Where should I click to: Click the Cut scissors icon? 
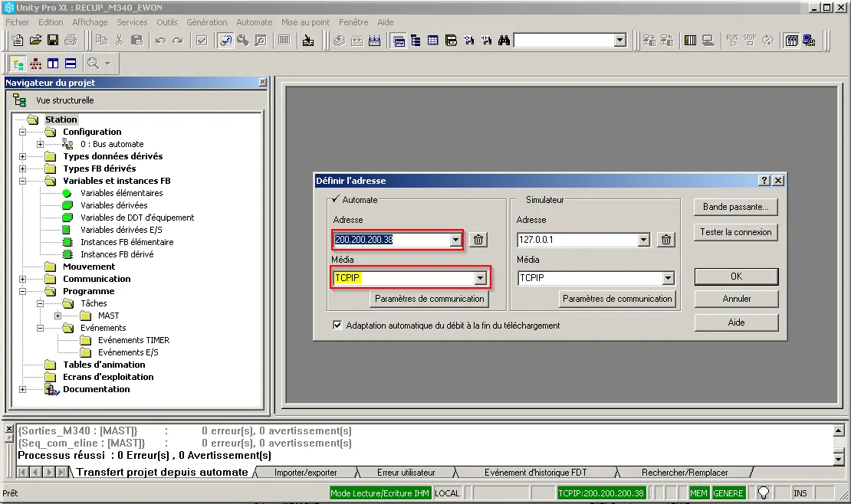(120, 40)
